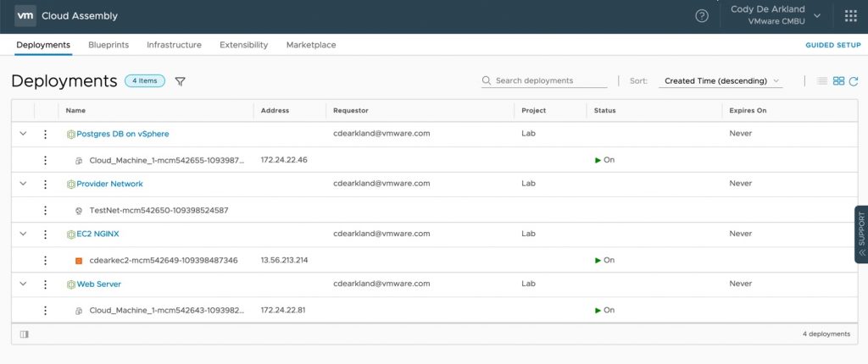Click the Web Server deployment icon
Viewport: 868px width, 364px height.
(71, 284)
